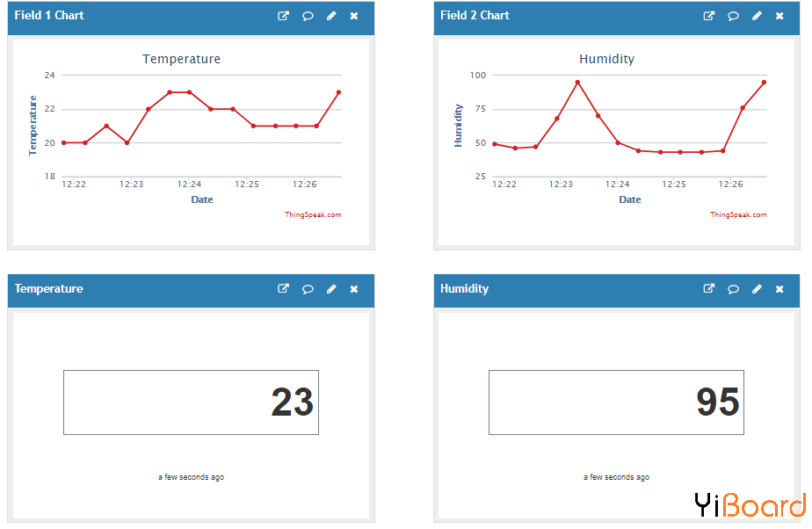The height and width of the screenshot is (529, 812).
Task: Click 'a few seconds ago' under Temperature value
Action: click(191, 477)
